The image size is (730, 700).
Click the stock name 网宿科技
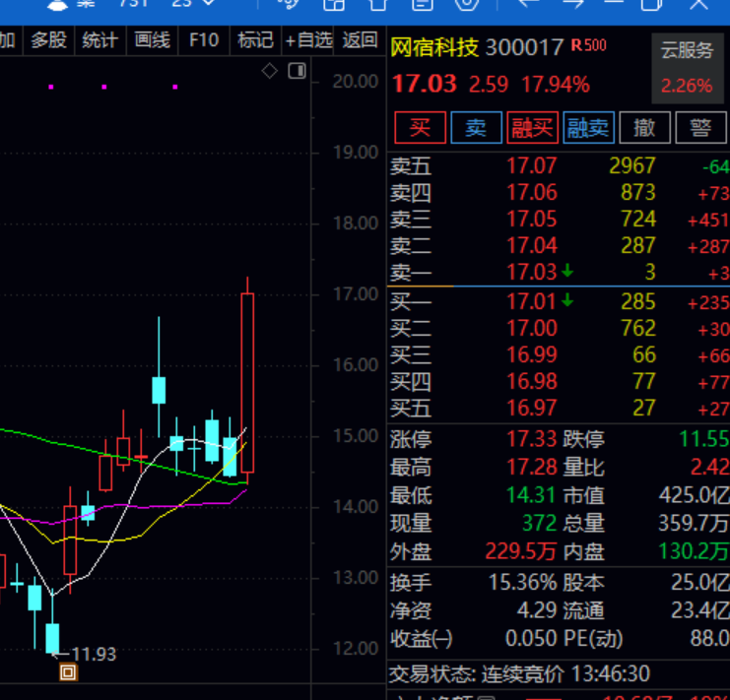[x=434, y=47]
